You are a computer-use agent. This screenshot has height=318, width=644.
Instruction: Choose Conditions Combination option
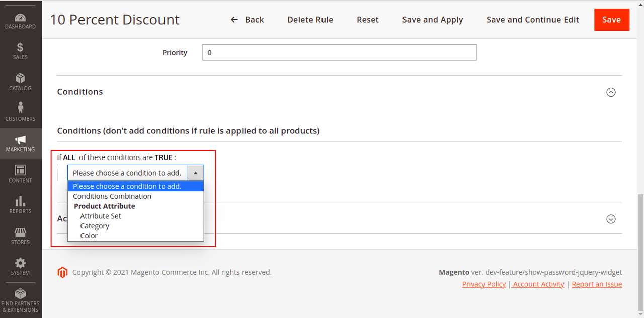click(x=136, y=196)
